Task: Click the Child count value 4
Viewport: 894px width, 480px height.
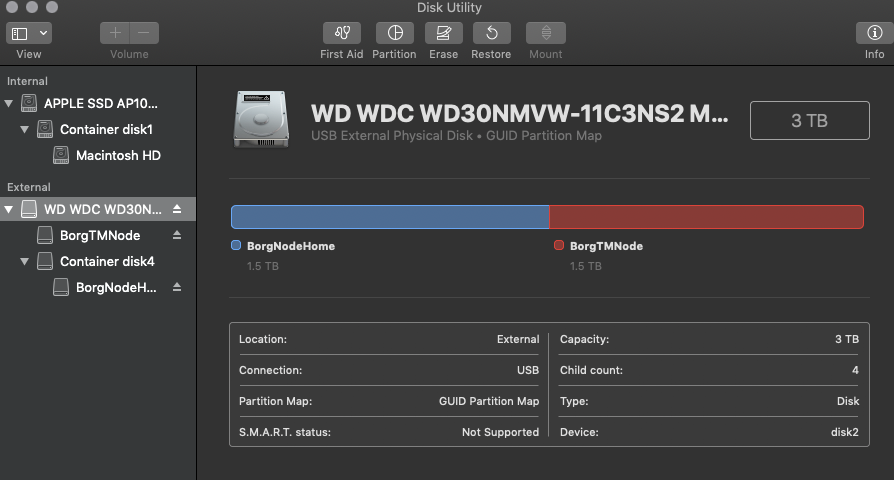Action: point(855,371)
